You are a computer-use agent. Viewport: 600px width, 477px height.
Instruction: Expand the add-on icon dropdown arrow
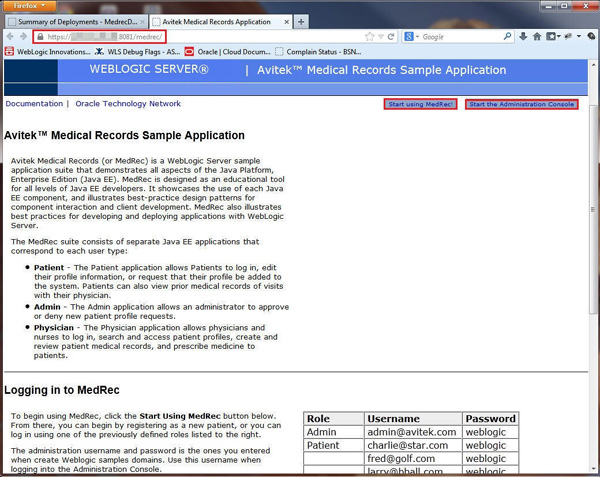click(x=579, y=36)
